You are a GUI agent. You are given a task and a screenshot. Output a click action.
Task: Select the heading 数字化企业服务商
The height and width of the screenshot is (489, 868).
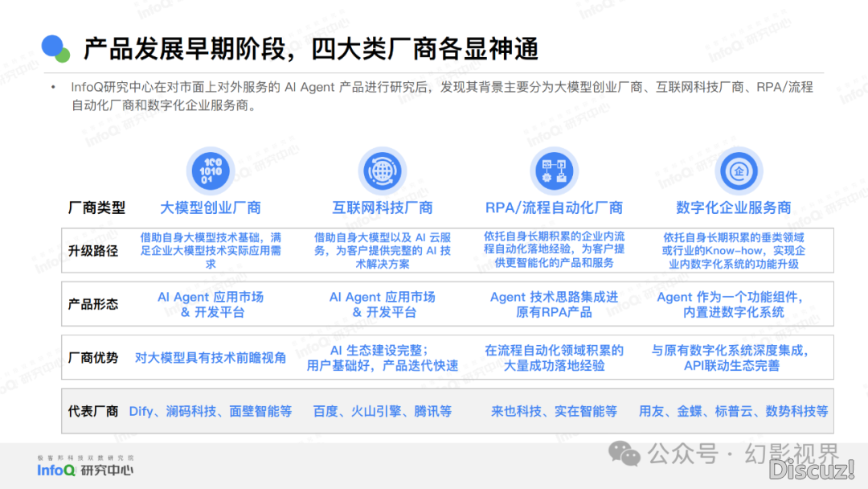pyautogui.click(x=734, y=208)
